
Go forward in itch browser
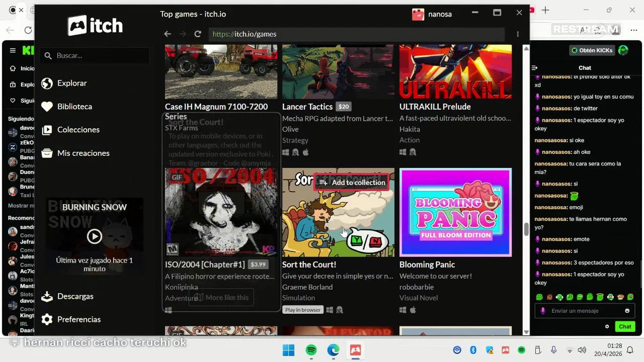(x=183, y=34)
